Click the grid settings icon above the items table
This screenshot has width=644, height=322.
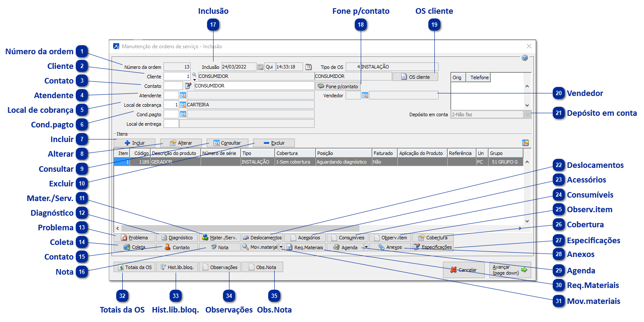525,143
